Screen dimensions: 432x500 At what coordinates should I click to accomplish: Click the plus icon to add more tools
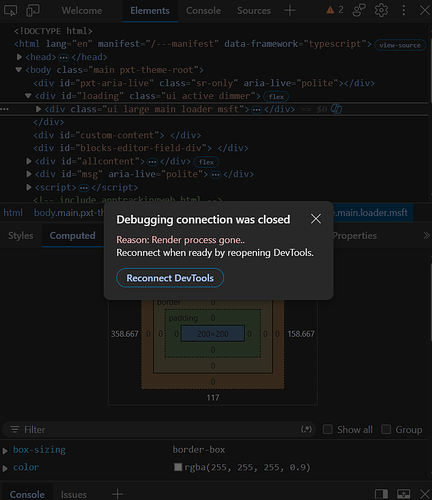point(290,11)
